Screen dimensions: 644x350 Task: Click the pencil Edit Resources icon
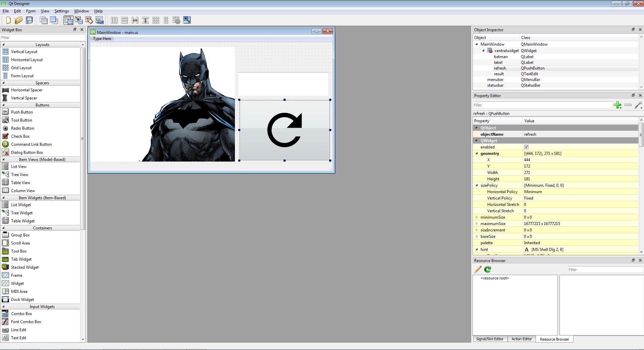pos(478,269)
